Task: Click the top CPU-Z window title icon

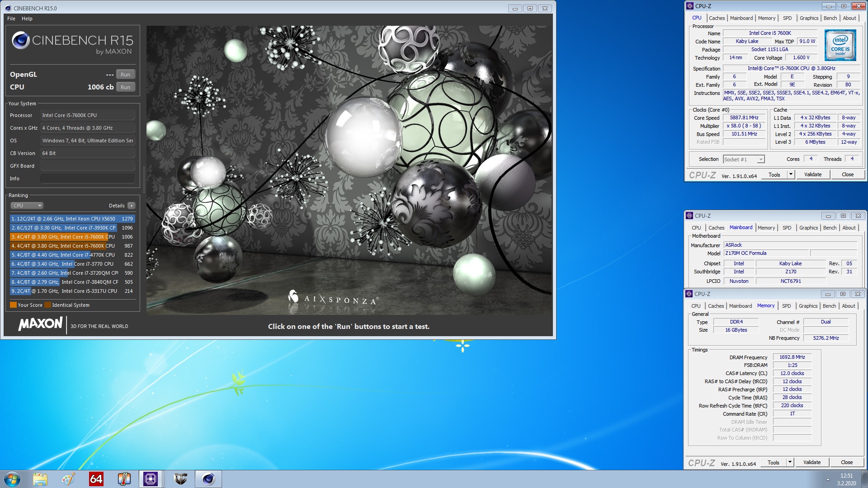Action: coord(690,6)
